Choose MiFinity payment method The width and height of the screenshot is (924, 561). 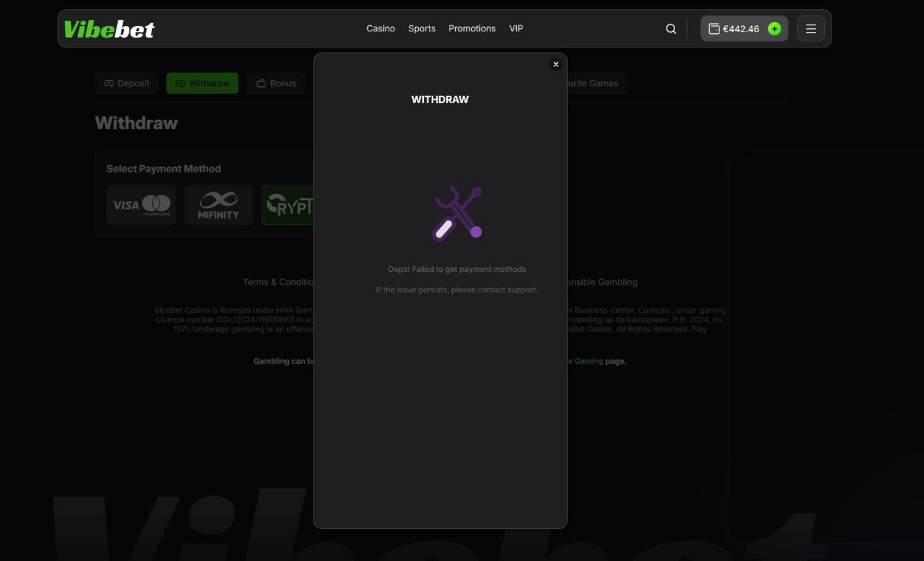tap(219, 205)
